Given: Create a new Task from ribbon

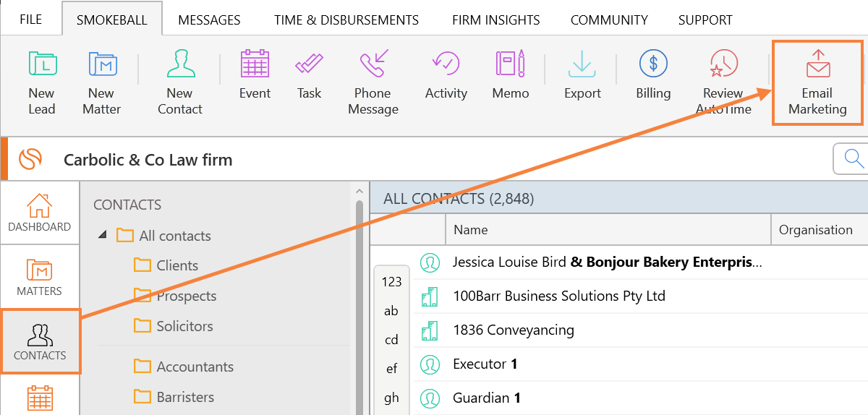Looking at the screenshot, I should pyautogui.click(x=310, y=74).
